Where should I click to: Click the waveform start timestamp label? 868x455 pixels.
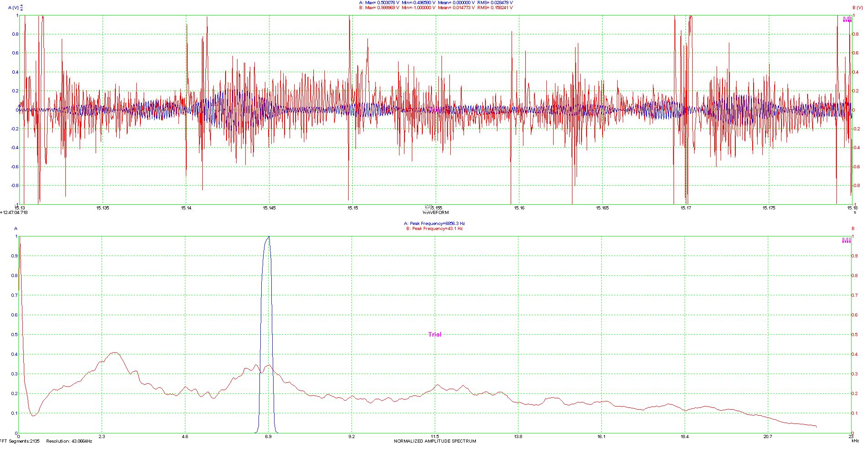point(14,212)
